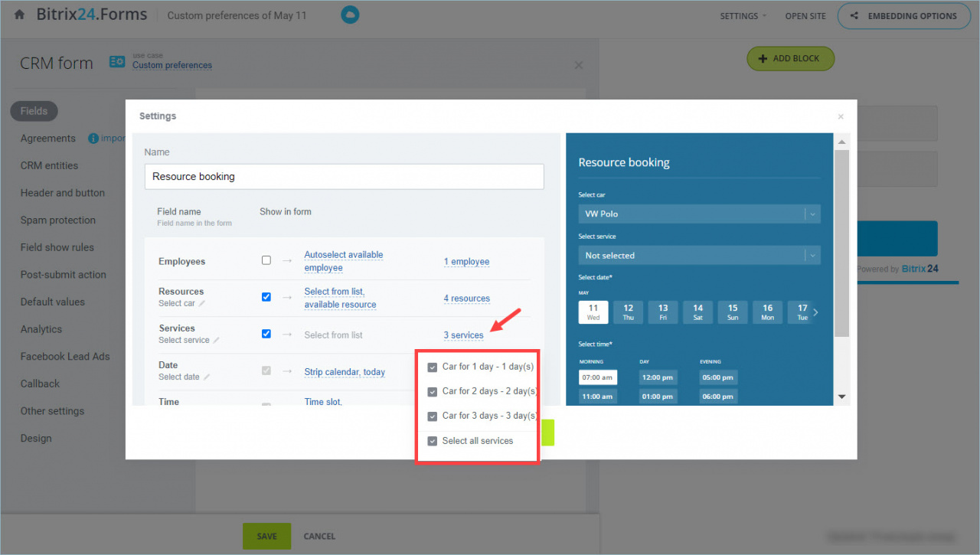
Task: Select date 15 Sun in calendar
Action: click(x=733, y=312)
